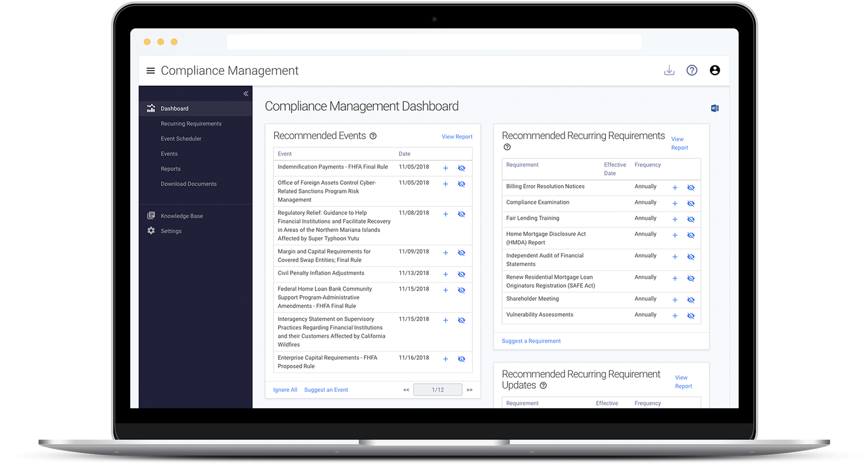Click the download icon in the top bar
This screenshot has width=868, height=465.
[669, 71]
